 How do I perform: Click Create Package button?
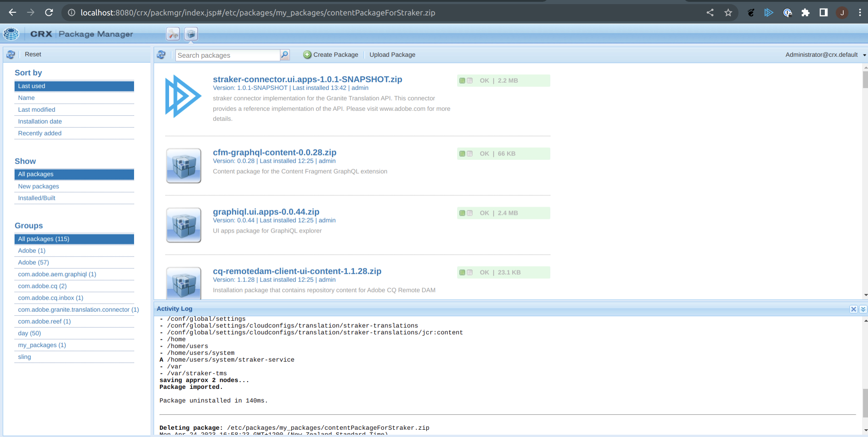coord(331,55)
